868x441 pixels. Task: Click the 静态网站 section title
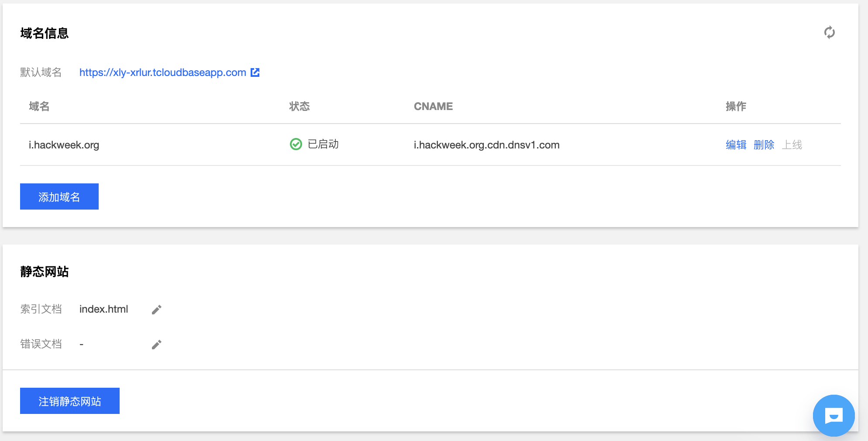[x=45, y=272]
